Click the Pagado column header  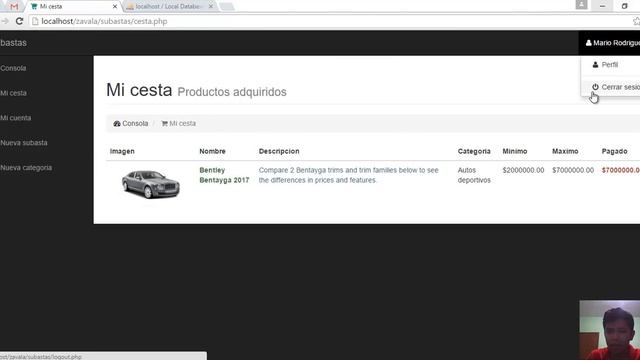[614, 151]
